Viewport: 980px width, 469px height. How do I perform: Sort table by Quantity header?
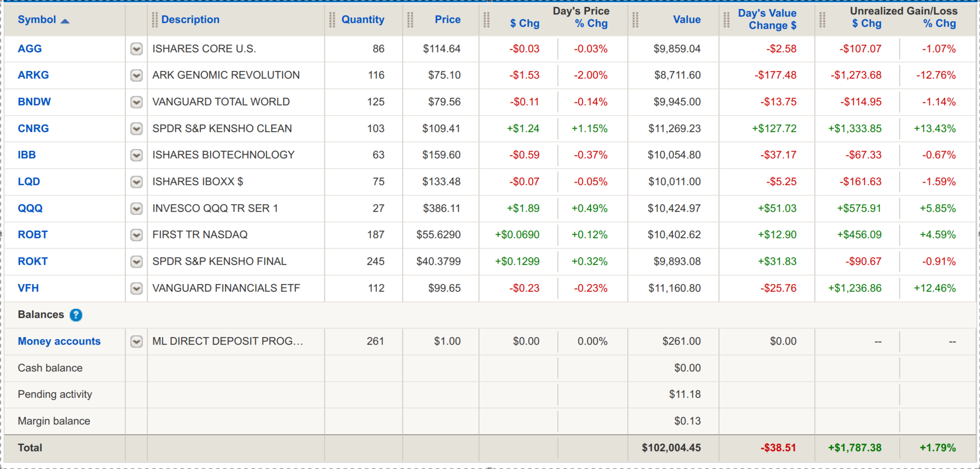click(x=363, y=20)
